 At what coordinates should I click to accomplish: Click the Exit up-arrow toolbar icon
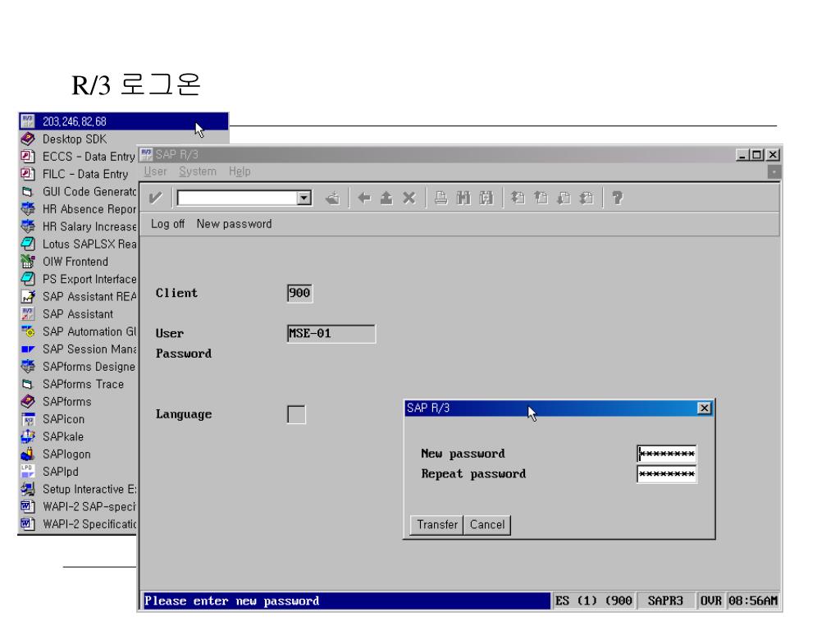pyautogui.click(x=386, y=199)
